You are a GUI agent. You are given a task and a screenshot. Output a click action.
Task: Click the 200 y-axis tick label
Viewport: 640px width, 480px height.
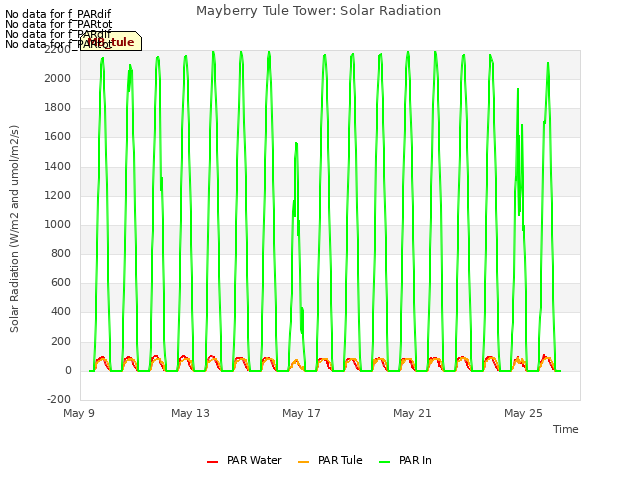(61, 341)
